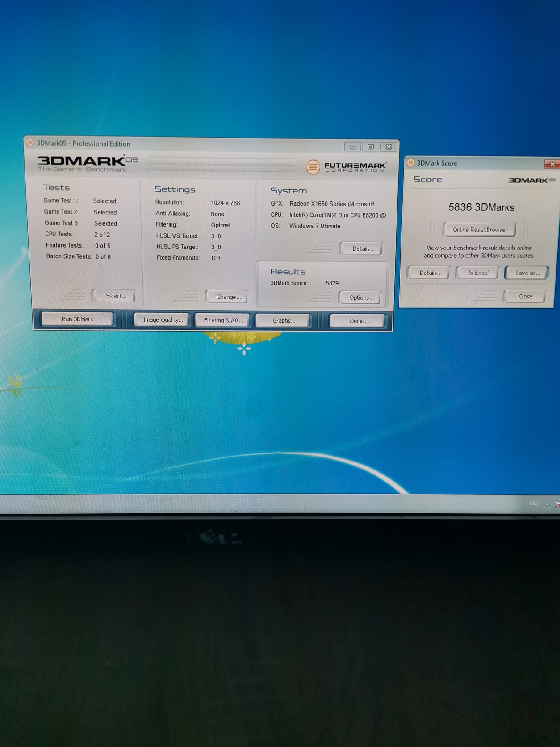Click the Game Test 3 Selected row
Viewport: 560px width, 747px height.
coord(81,223)
